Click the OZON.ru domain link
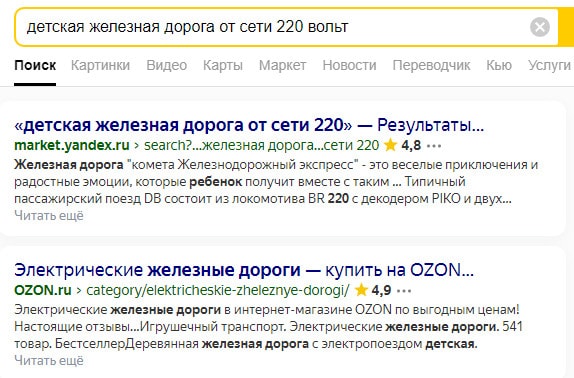The height and width of the screenshot is (378, 574). (x=43, y=290)
